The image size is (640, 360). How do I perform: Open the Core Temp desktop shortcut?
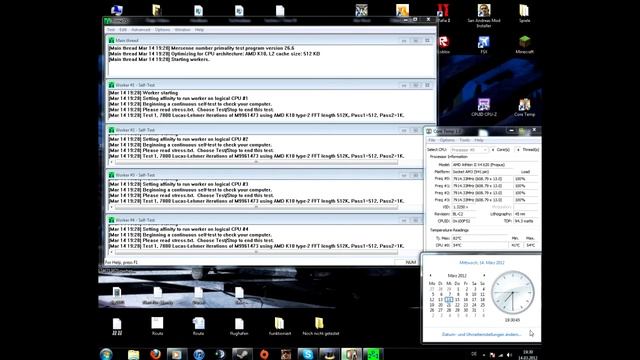524,107
